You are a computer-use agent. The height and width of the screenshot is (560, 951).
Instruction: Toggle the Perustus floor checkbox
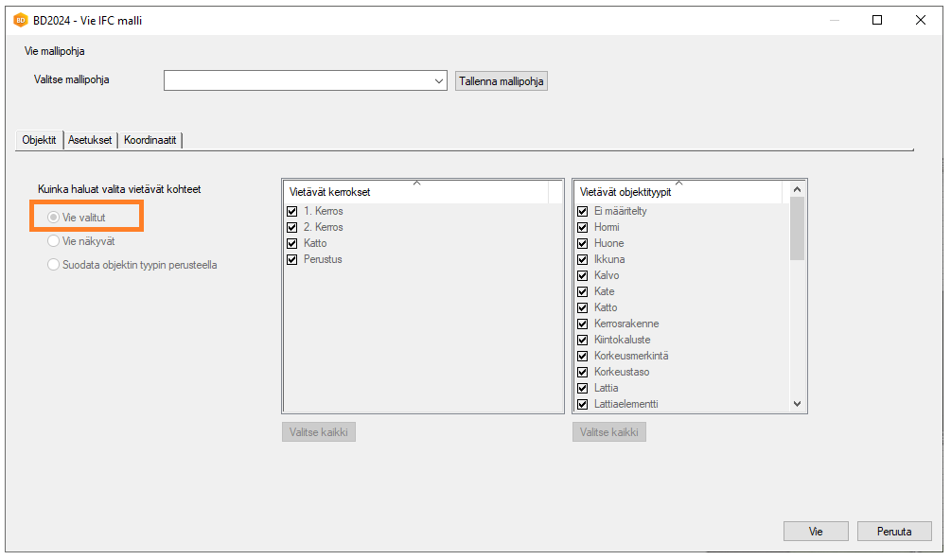[292, 259]
